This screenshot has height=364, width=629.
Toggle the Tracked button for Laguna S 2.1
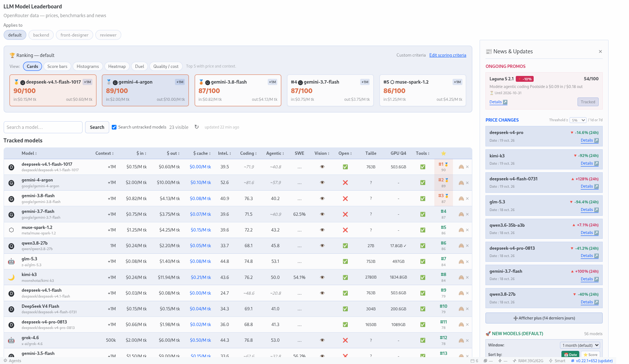(x=588, y=102)
